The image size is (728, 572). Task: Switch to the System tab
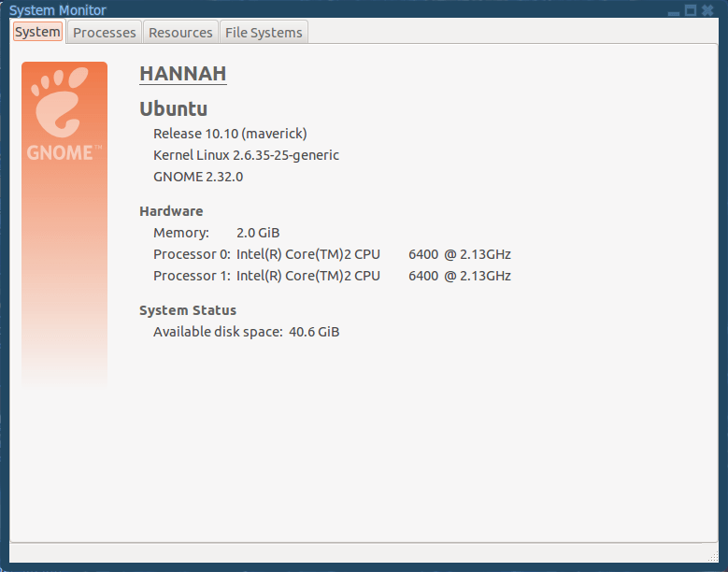pyautogui.click(x=37, y=32)
